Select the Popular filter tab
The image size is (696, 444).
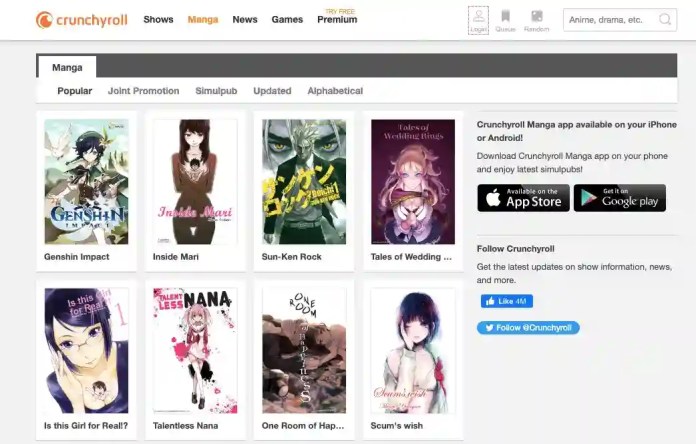(x=75, y=91)
